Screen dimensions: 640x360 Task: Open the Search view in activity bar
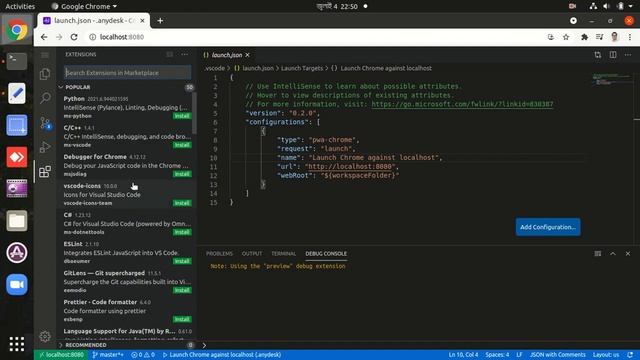point(45,98)
